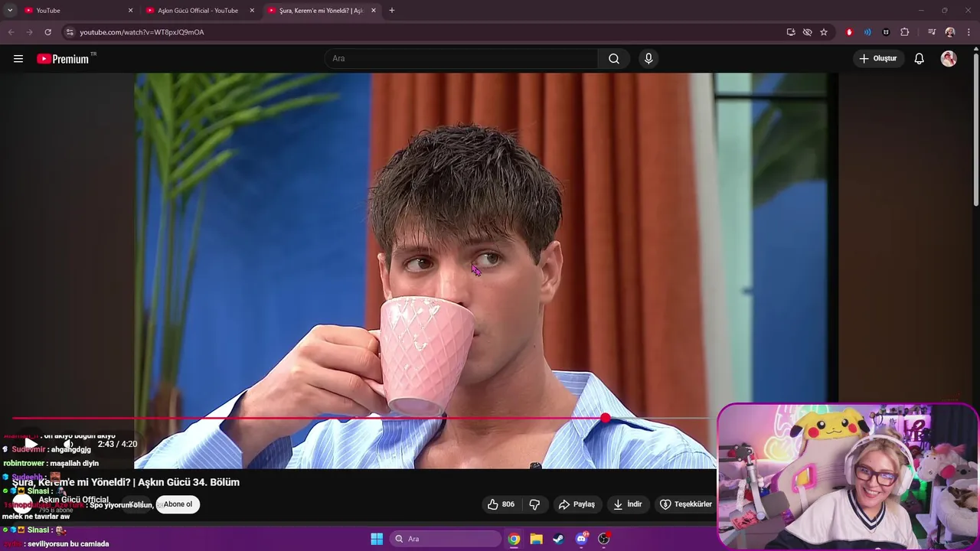The width and height of the screenshot is (980, 551).
Task: Open the red hand ad blocker extension
Action: [x=849, y=32]
